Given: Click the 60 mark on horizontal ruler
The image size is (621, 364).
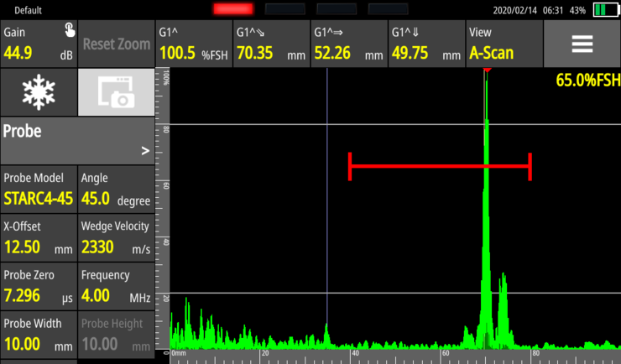Looking at the screenshot, I should tap(446, 353).
